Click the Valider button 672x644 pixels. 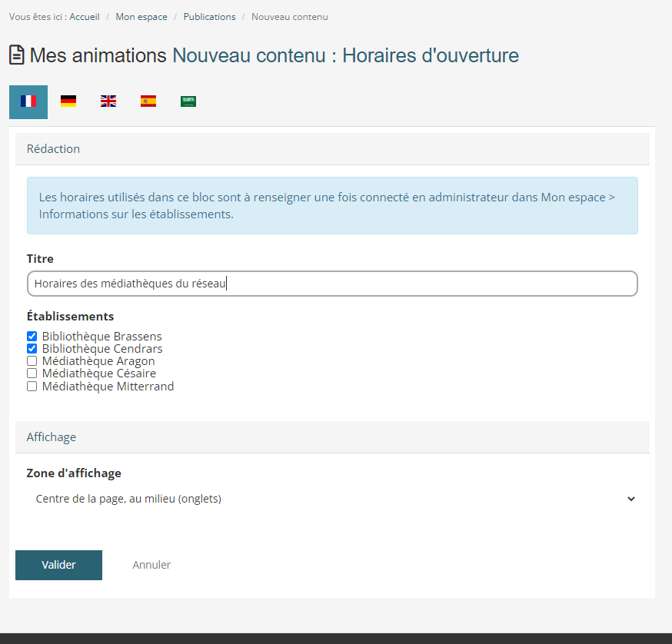[x=58, y=565]
